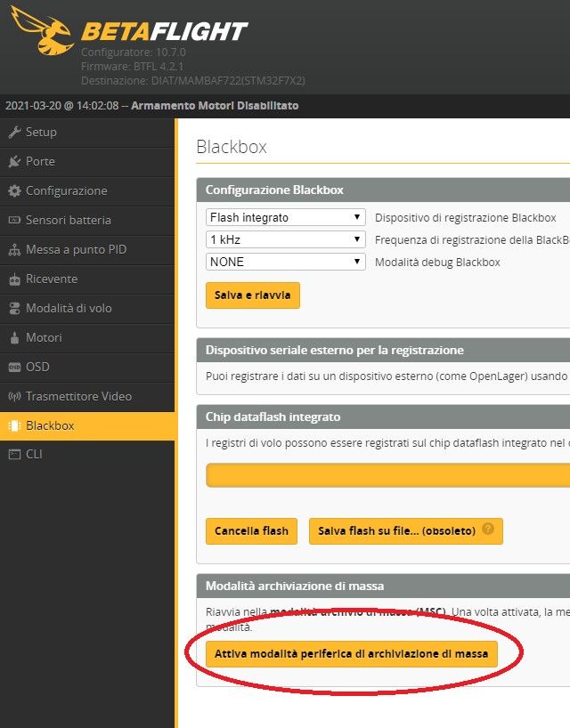
Task: Click the Modalità di volo icon
Action: [13, 309]
